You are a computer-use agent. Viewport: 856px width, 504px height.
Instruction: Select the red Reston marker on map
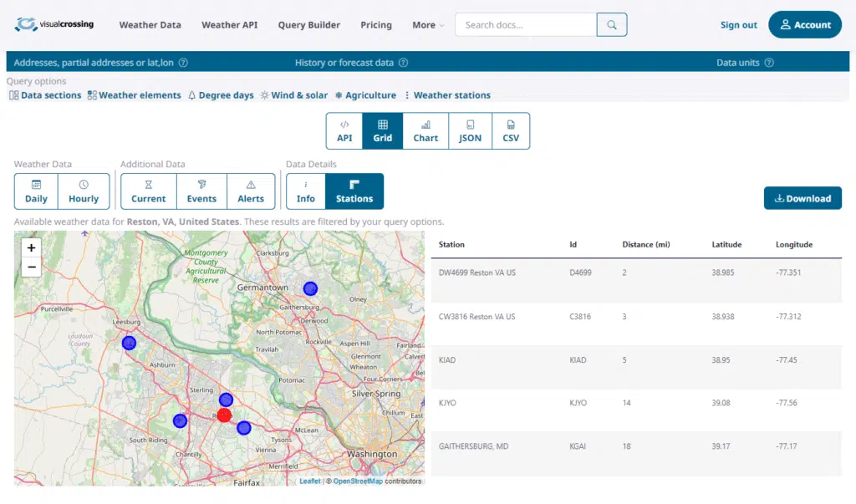point(224,415)
